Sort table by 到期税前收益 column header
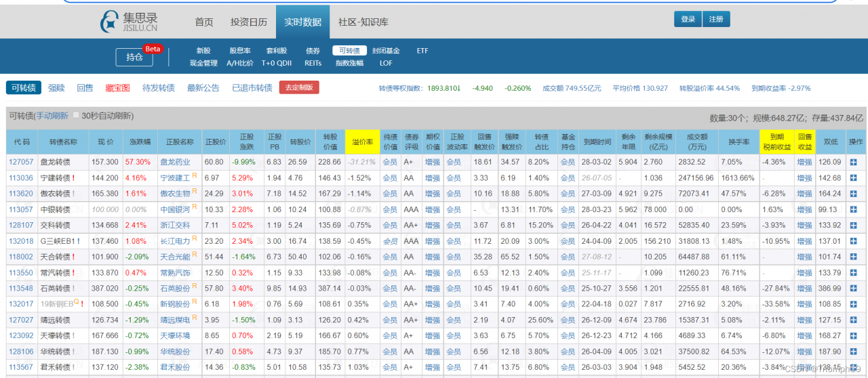The height and width of the screenshot is (378, 868). point(776,142)
